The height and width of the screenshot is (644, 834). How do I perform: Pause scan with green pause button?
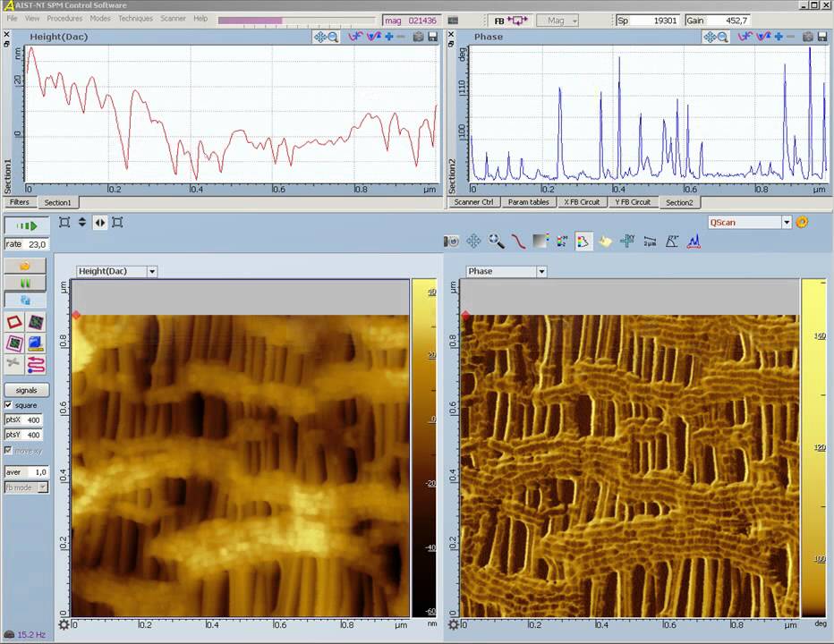pyautogui.click(x=25, y=283)
